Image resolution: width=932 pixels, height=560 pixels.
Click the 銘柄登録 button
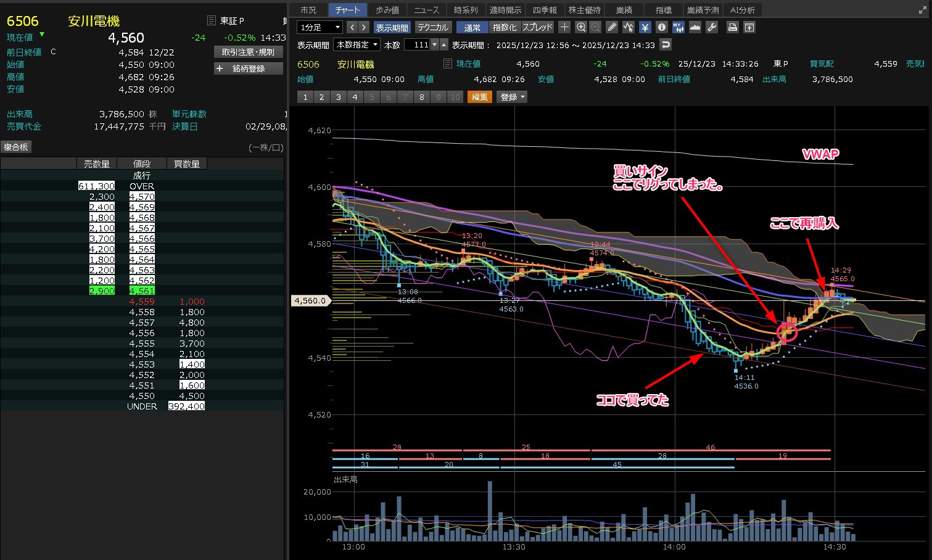(x=249, y=68)
